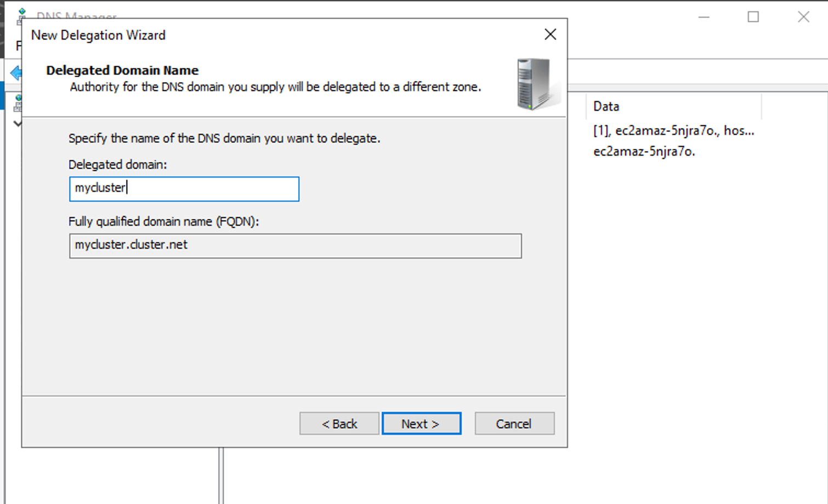Close the New Delegation Wizard dialog
828x504 pixels.
coord(550,35)
